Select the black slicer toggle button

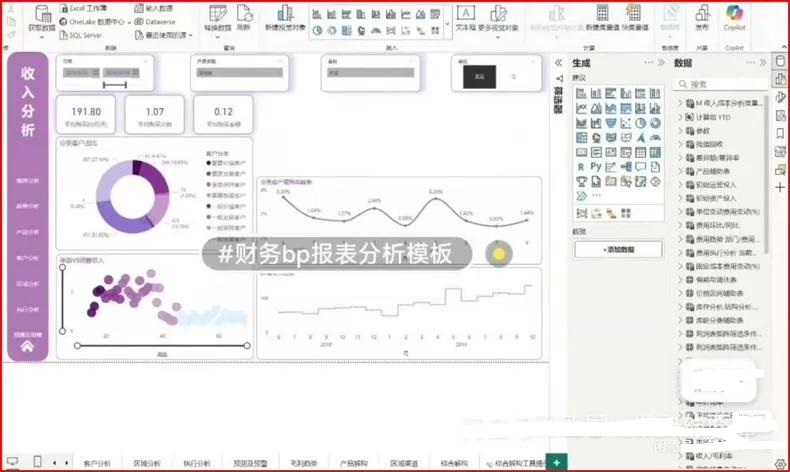click(x=480, y=75)
